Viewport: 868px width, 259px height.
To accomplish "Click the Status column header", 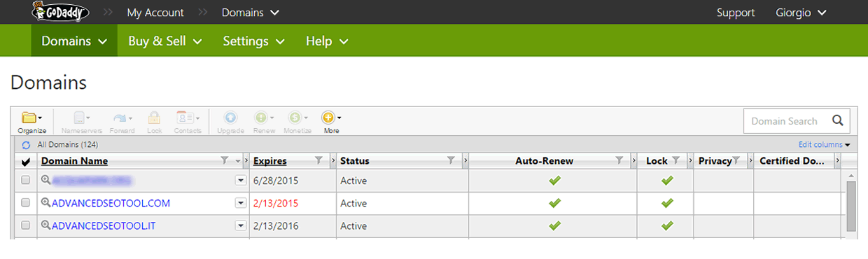I will pos(355,161).
